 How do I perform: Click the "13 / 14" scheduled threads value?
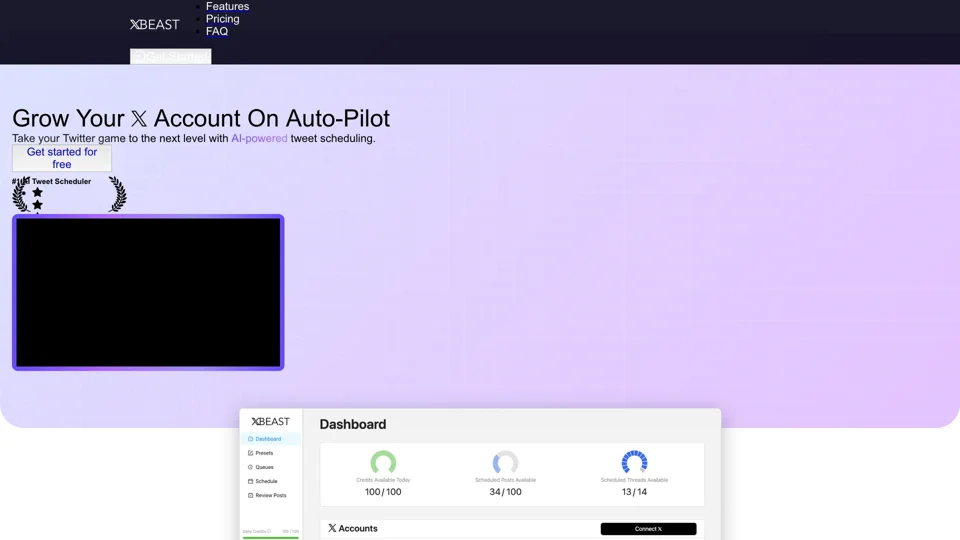click(634, 492)
